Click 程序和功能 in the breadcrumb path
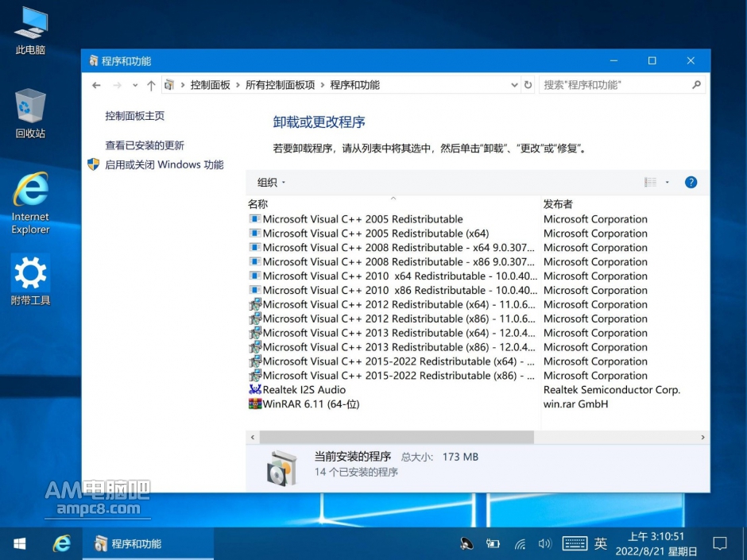 point(355,85)
